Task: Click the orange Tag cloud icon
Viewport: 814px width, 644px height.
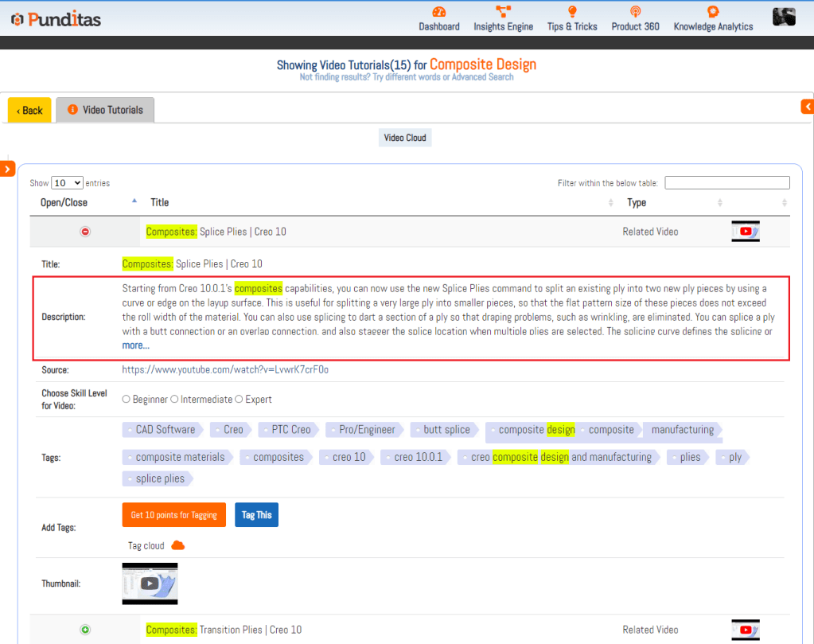Action: point(178,545)
